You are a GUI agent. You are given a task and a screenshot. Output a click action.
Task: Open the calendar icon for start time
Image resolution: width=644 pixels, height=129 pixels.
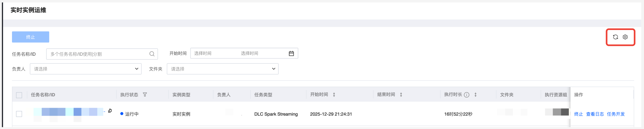291,54
